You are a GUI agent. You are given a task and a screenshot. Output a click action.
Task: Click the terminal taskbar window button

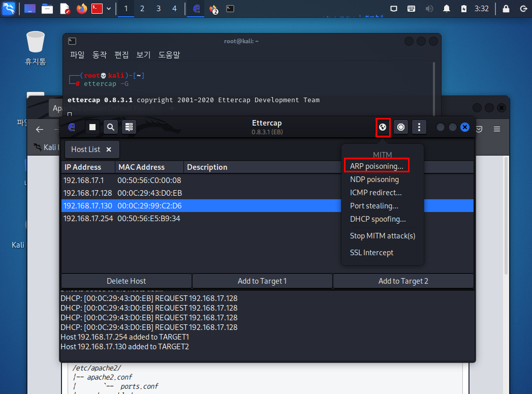(230, 9)
